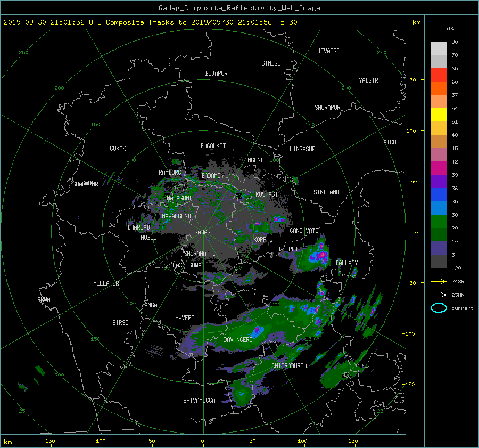Viewport: 479px width, 448px height.
Task: Select the green 30 dBZ color swatch
Action: [x=439, y=222]
